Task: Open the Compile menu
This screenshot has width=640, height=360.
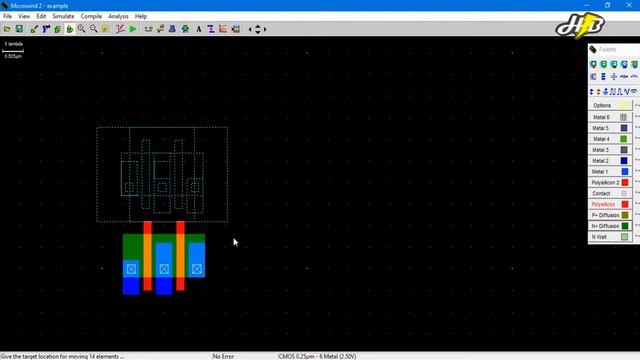Action: pos(91,16)
